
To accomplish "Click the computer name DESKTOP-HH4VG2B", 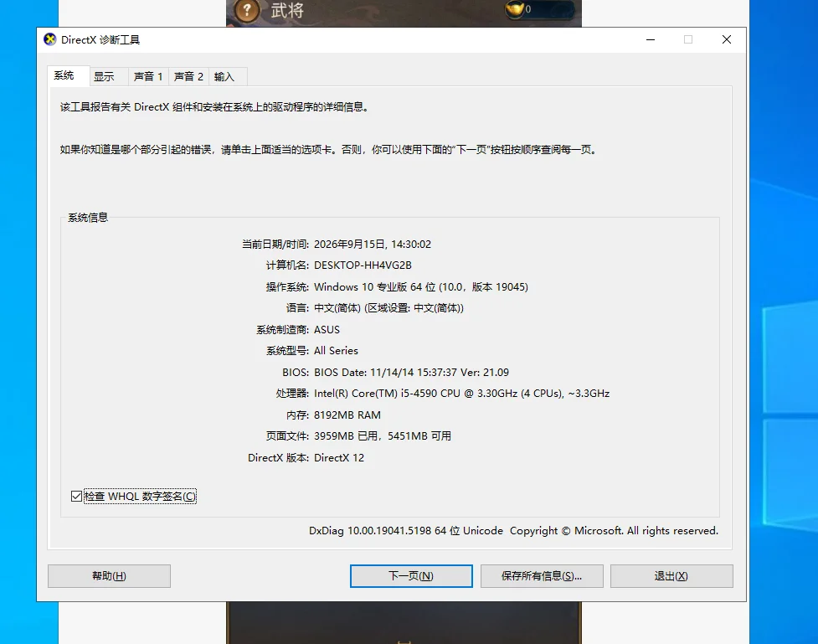I will 363,265.
